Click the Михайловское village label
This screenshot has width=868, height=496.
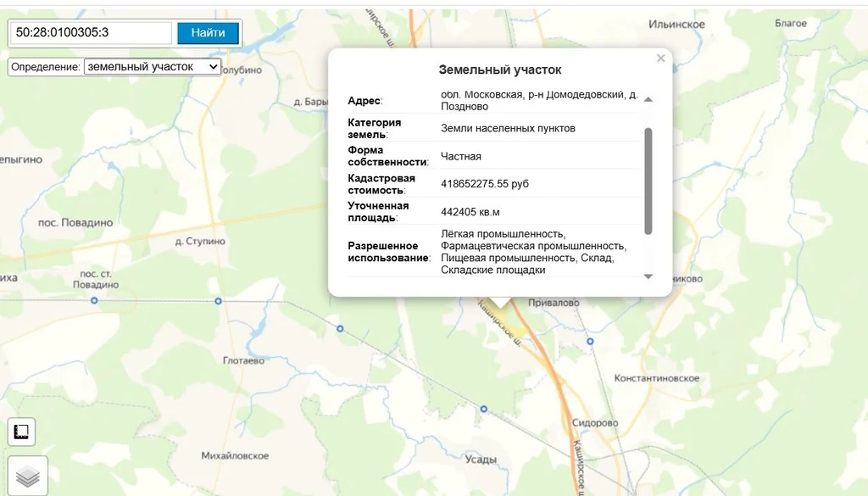click(x=235, y=456)
